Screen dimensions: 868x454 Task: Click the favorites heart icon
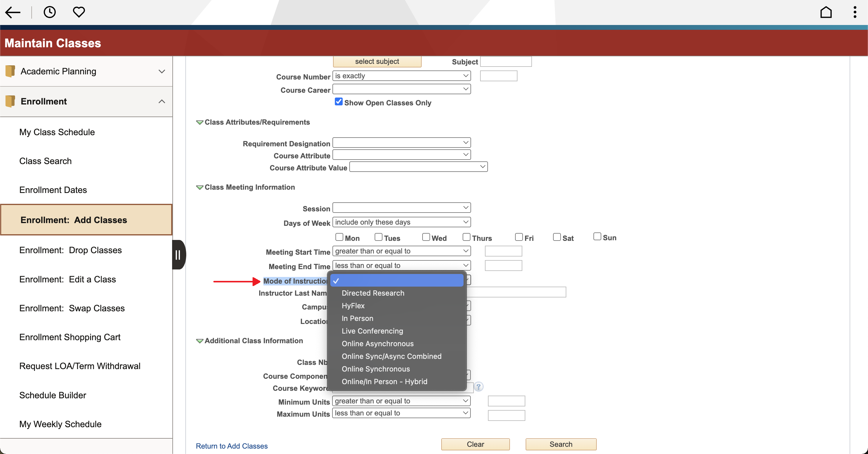point(79,12)
